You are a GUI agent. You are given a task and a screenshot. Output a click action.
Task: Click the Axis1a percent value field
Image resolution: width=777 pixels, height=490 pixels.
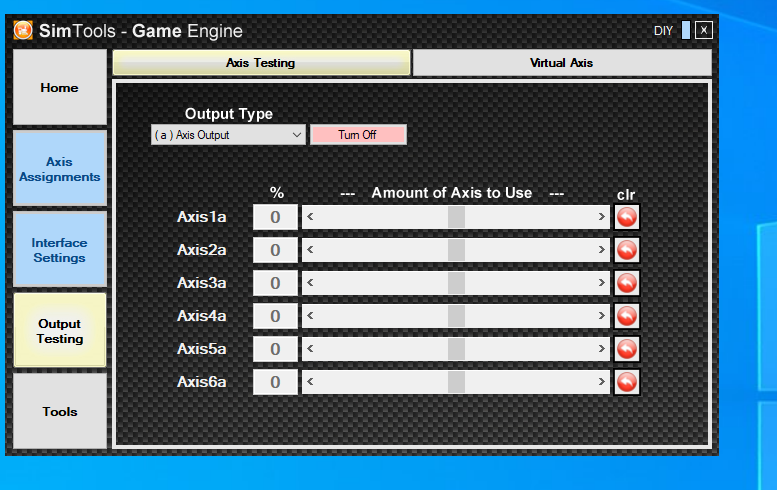coord(276,217)
